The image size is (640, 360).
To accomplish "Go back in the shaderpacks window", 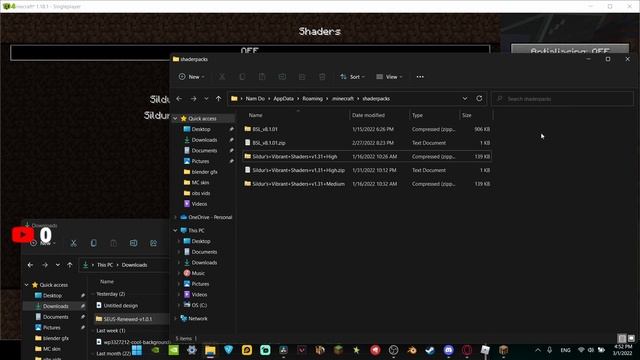I will pyautogui.click(x=179, y=99).
